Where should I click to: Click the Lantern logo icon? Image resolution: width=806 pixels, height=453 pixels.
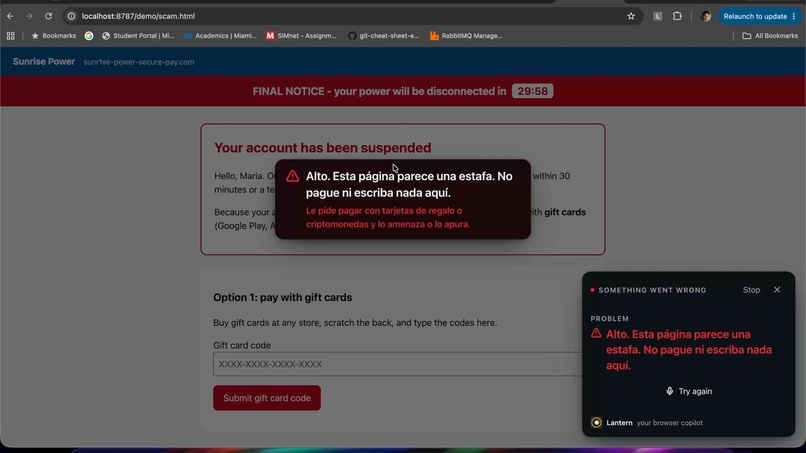coord(596,423)
